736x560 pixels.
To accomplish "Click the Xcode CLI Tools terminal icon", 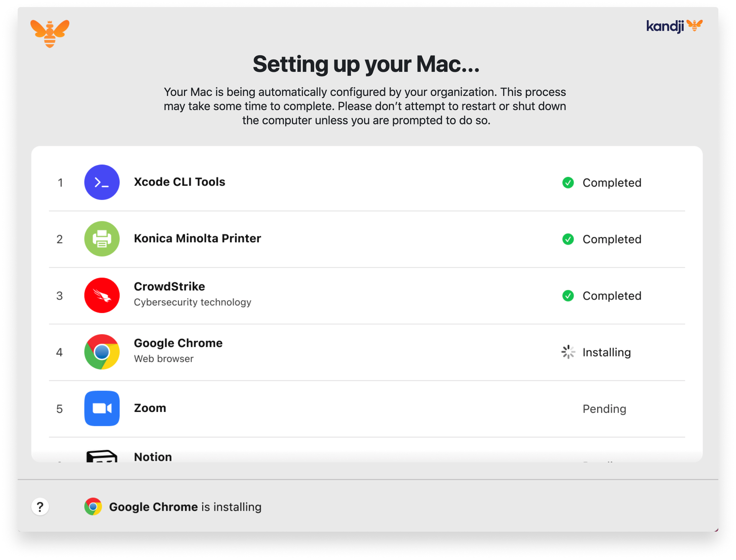I will pos(102,182).
